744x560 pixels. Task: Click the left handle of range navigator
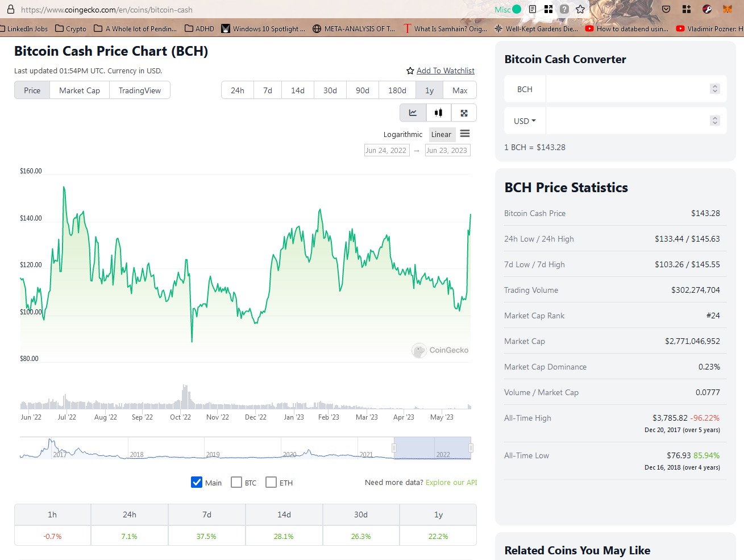click(394, 448)
